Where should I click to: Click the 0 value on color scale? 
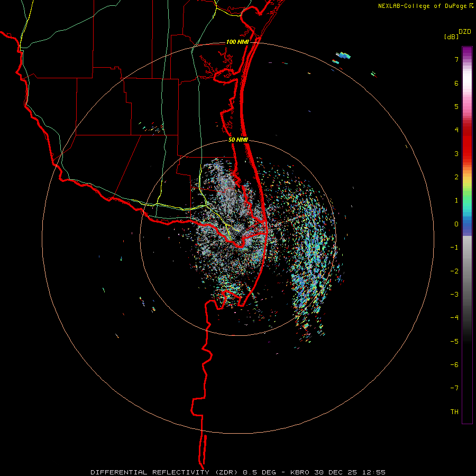[456, 224]
